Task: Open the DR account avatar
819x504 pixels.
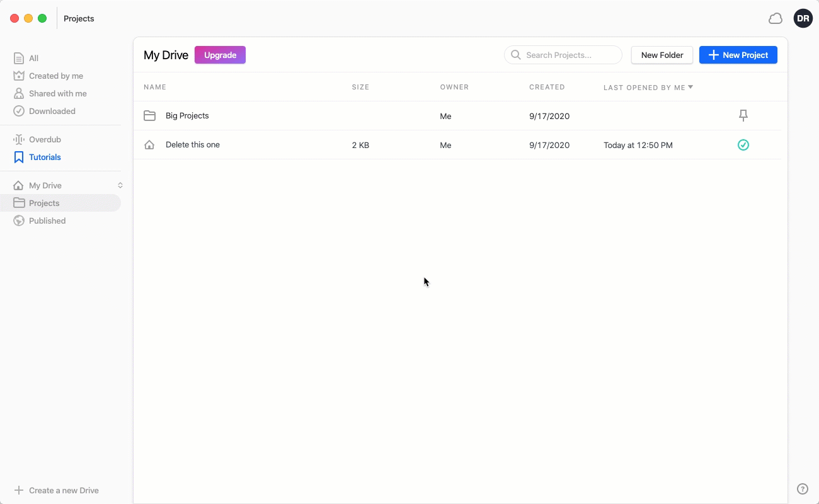Action: (x=803, y=18)
